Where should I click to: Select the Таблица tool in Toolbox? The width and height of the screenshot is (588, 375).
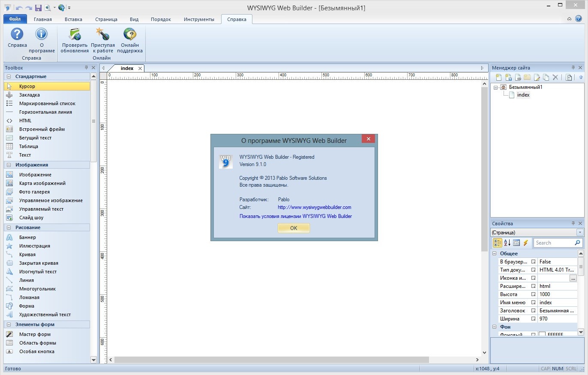coord(47,146)
